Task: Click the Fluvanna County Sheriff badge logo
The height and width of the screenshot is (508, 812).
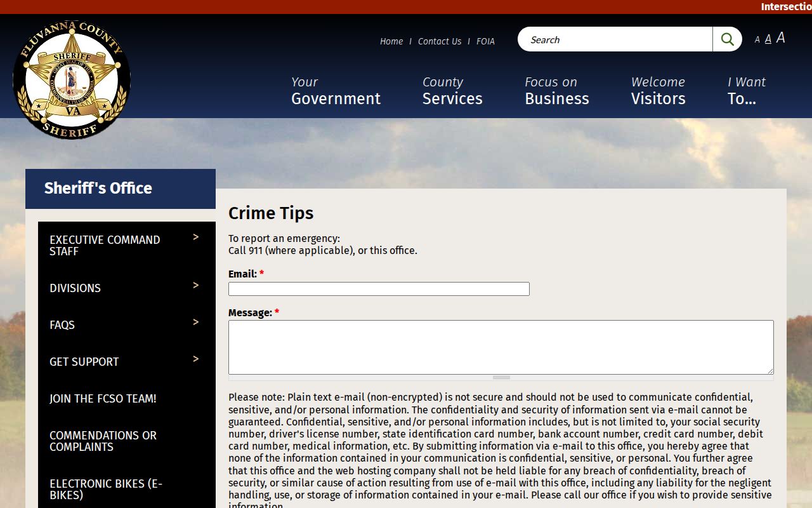Action: (72, 79)
